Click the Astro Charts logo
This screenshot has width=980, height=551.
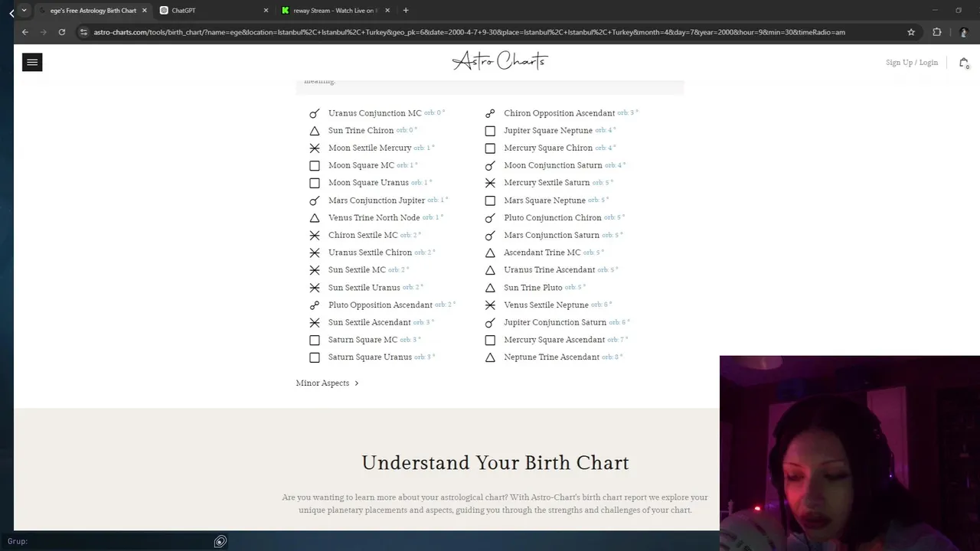pos(500,61)
